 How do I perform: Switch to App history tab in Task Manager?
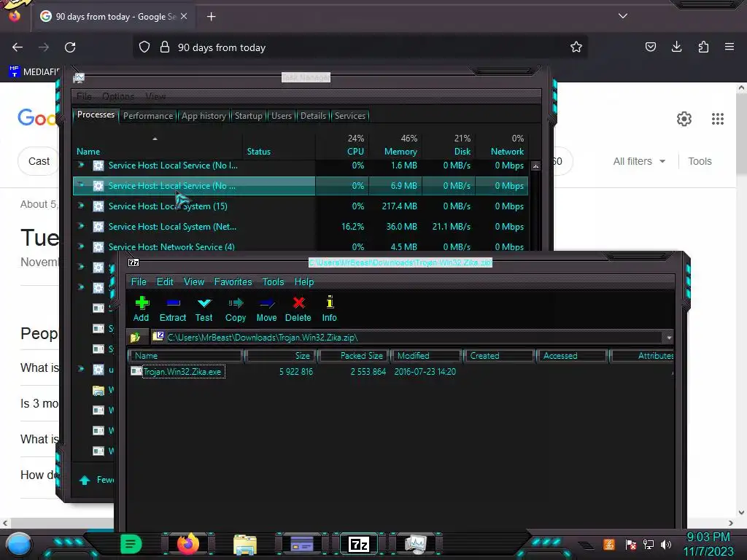click(204, 116)
